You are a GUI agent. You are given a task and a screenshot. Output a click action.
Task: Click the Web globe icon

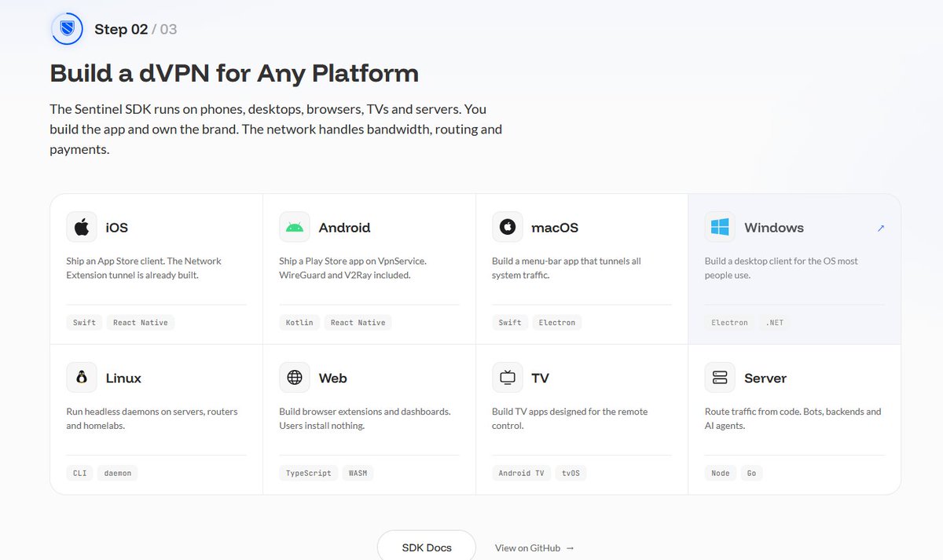(x=295, y=378)
